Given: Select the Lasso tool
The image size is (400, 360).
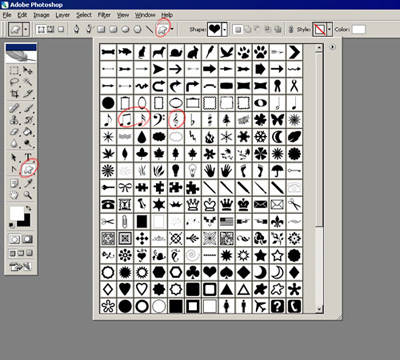Looking at the screenshot, I should (x=14, y=82).
